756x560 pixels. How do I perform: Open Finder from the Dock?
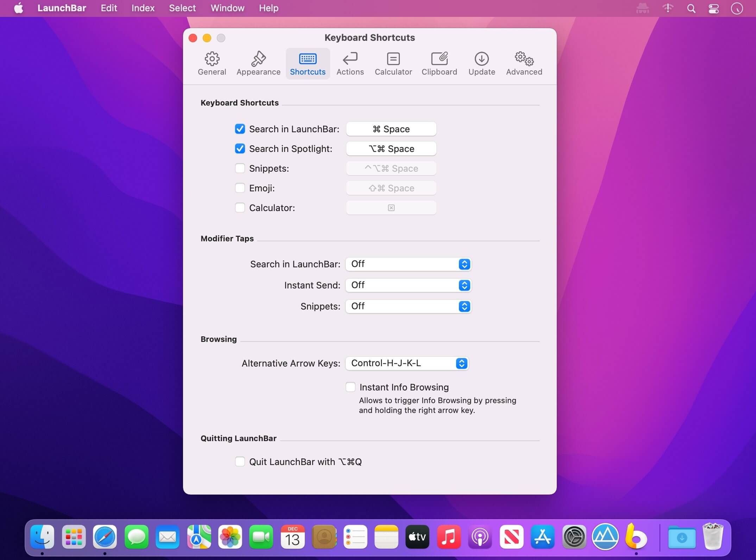click(42, 537)
